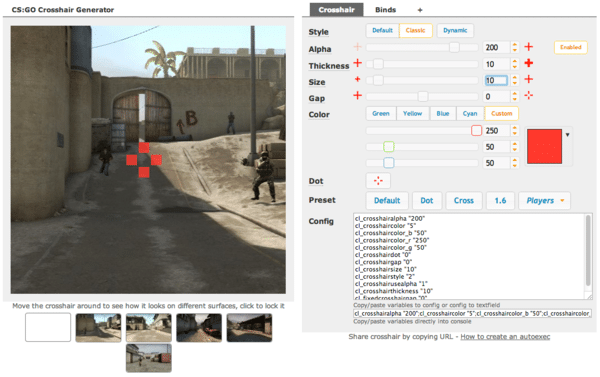The height and width of the screenshot is (377, 600).
Task: Select the dark tunnel map thumbnail
Action: [199, 327]
